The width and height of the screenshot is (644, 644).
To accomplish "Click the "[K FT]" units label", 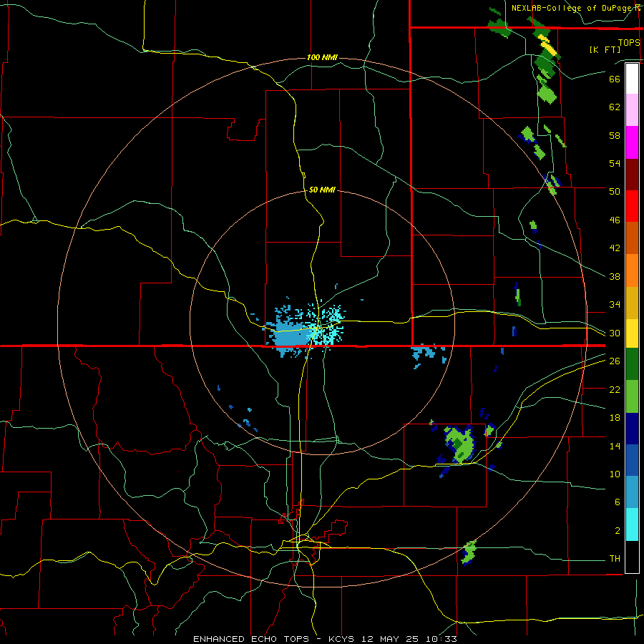I will 605,49.
